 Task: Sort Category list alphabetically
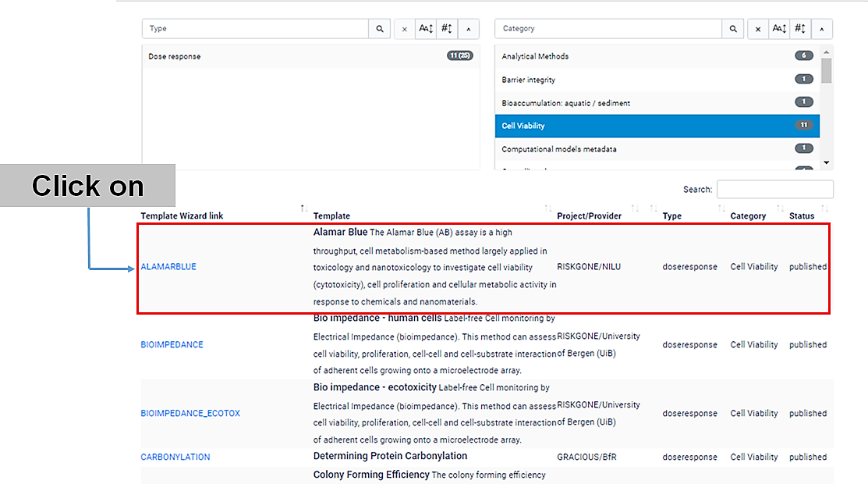pos(779,29)
